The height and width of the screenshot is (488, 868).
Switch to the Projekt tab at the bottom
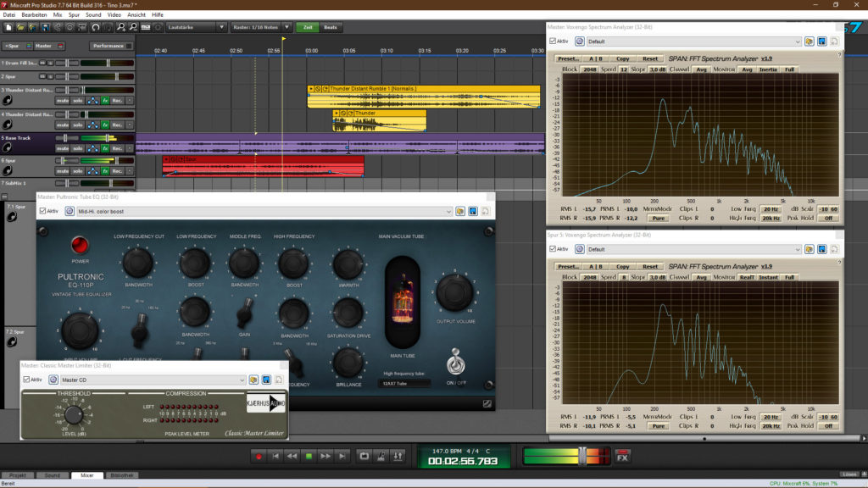[17, 475]
